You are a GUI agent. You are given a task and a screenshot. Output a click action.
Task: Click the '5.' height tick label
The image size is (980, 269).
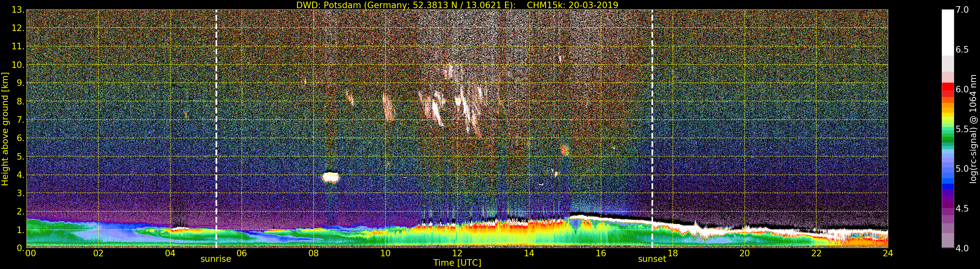21,156
